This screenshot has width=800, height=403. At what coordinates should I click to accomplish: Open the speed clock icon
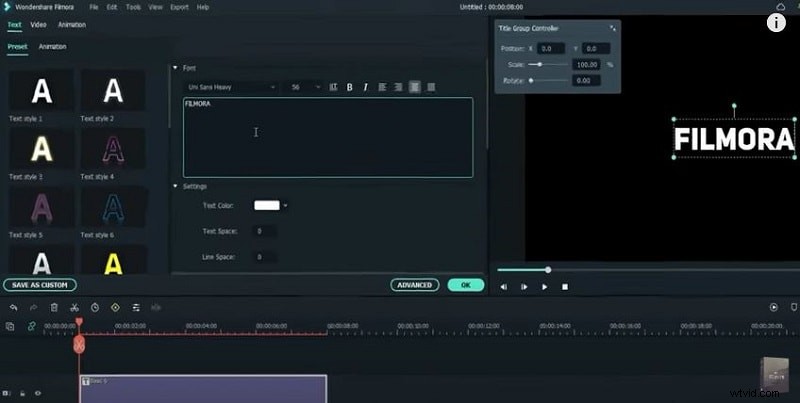(x=95, y=308)
